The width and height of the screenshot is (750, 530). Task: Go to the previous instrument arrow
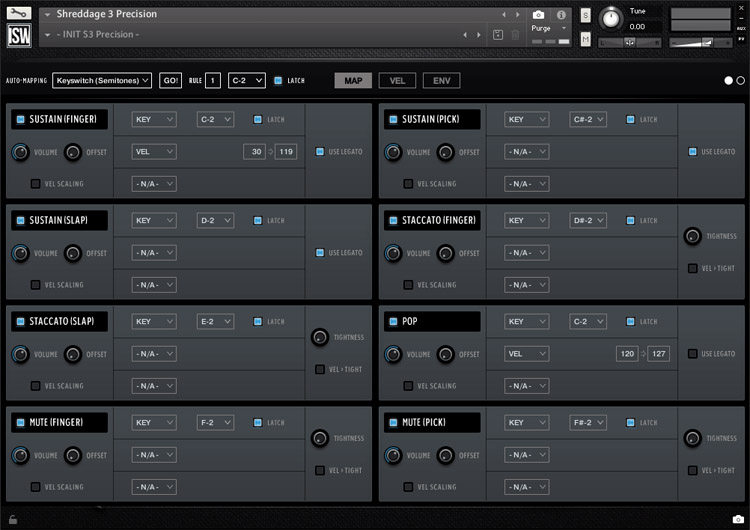pyautogui.click(x=504, y=15)
